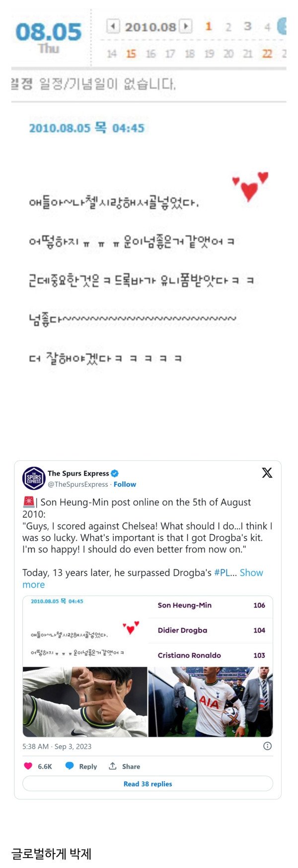The height and width of the screenshot is (868, 298).
Task: Open the Son Heung-Min hand gesture photo
Action: point(85,701)
